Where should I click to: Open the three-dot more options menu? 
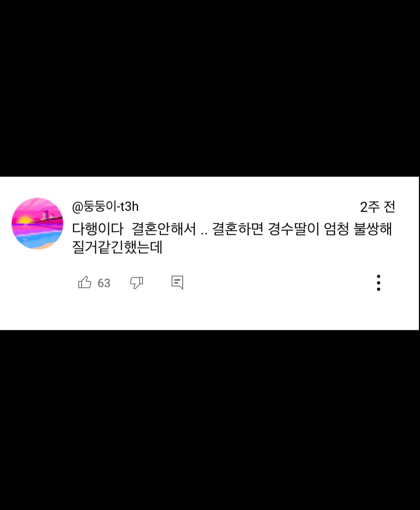(378, 283)
